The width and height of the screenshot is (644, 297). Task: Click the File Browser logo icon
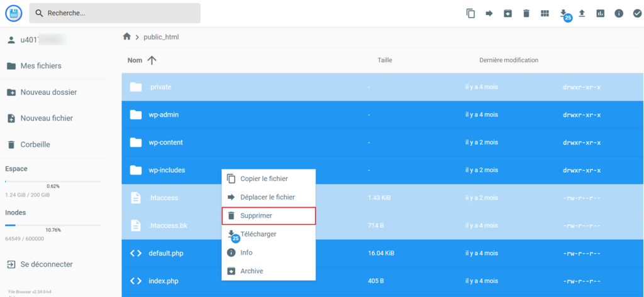click(14, 13)
